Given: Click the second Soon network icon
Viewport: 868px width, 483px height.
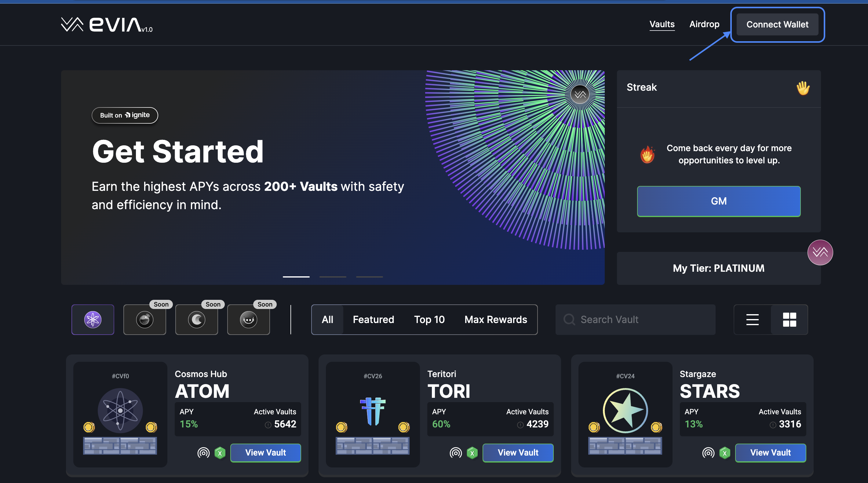Looking at the screenshot, I should (x=144, y=319).
